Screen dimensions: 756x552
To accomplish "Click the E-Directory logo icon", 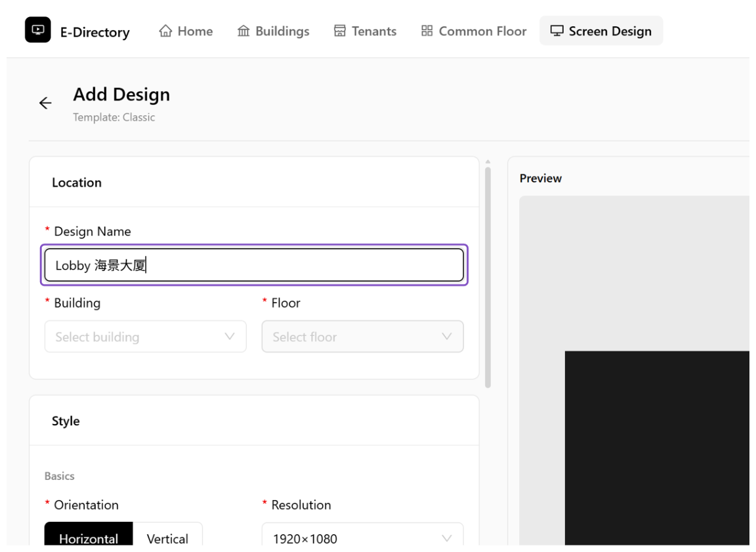I will (37, 30).
